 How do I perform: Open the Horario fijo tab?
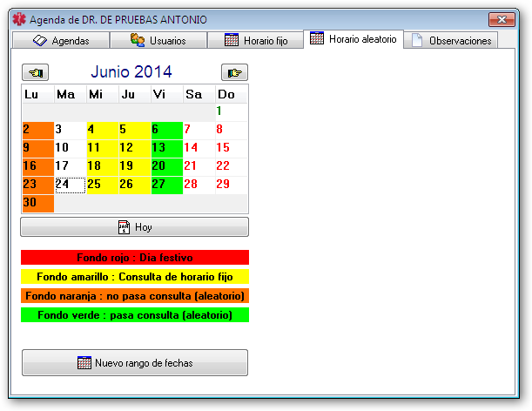pos(257,40)
